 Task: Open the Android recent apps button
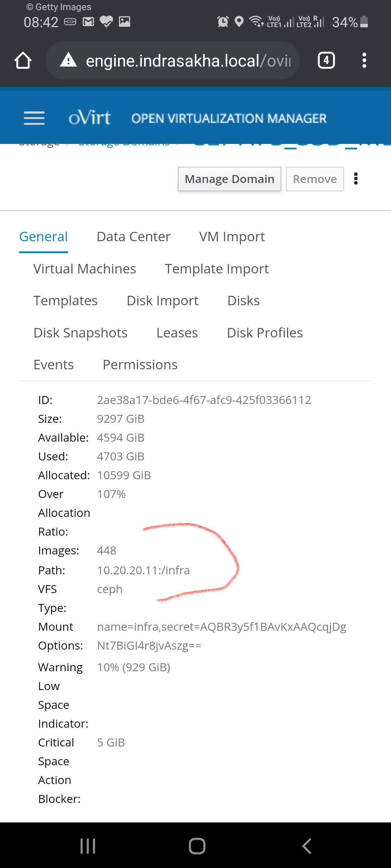click(88, 846)
